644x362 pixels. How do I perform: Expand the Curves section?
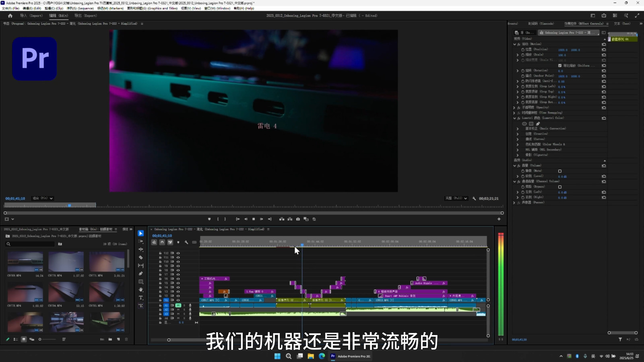[x=518, y=139]
